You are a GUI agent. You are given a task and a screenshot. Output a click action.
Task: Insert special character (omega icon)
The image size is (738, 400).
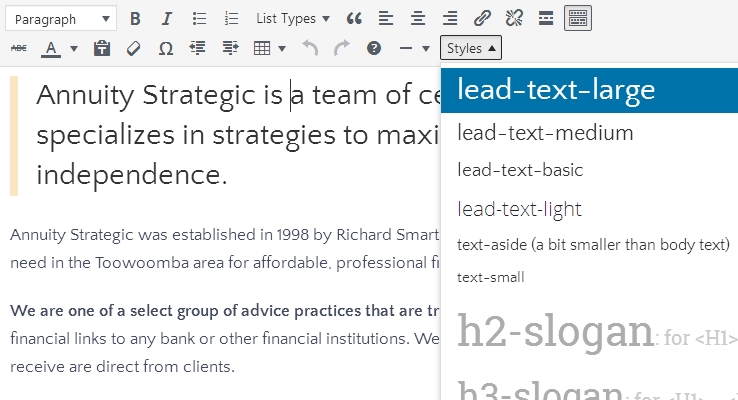pyautogui.click(x=166, y=48)
